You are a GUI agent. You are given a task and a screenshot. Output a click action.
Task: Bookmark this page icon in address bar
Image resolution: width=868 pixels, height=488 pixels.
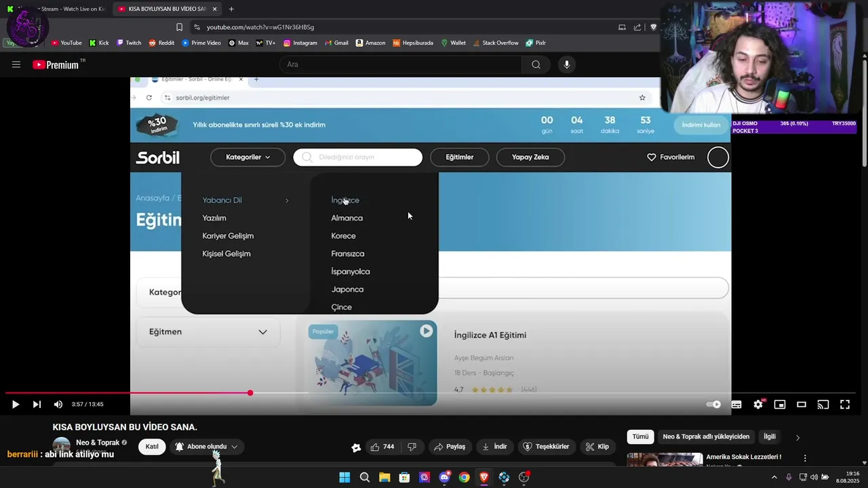pos(179,27)
